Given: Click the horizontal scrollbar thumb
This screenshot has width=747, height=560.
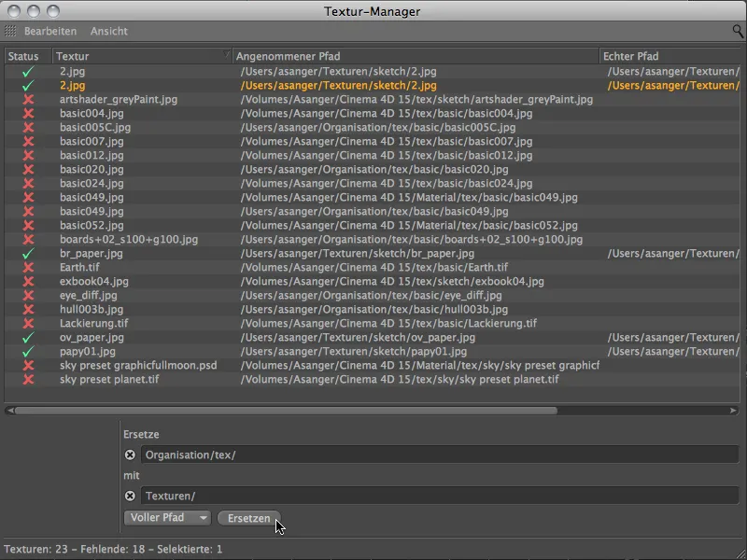Looking at the screenshot, I should click(286, 411).
